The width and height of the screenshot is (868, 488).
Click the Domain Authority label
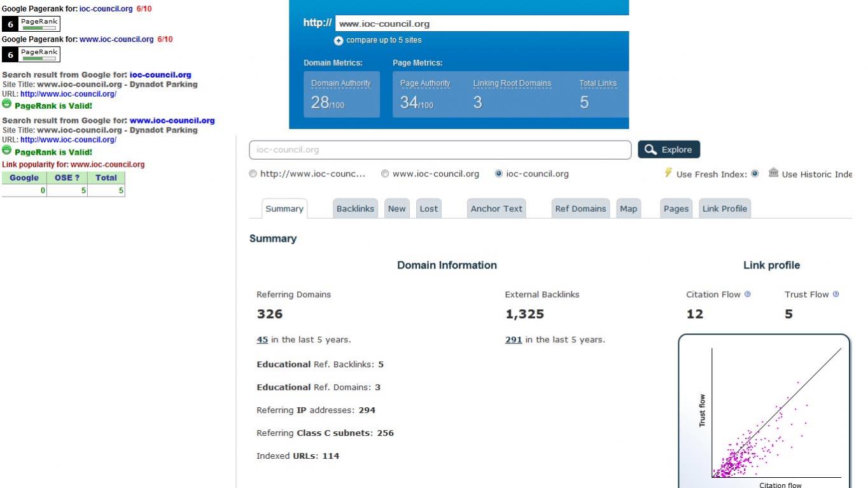point(341,83)
